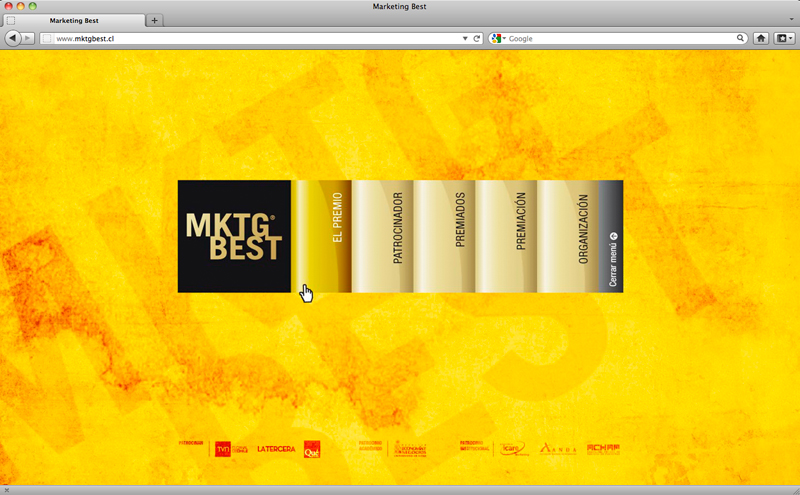Switch to the Marketing Best tab
800x495 pixels.
click(x=82, y=20)
